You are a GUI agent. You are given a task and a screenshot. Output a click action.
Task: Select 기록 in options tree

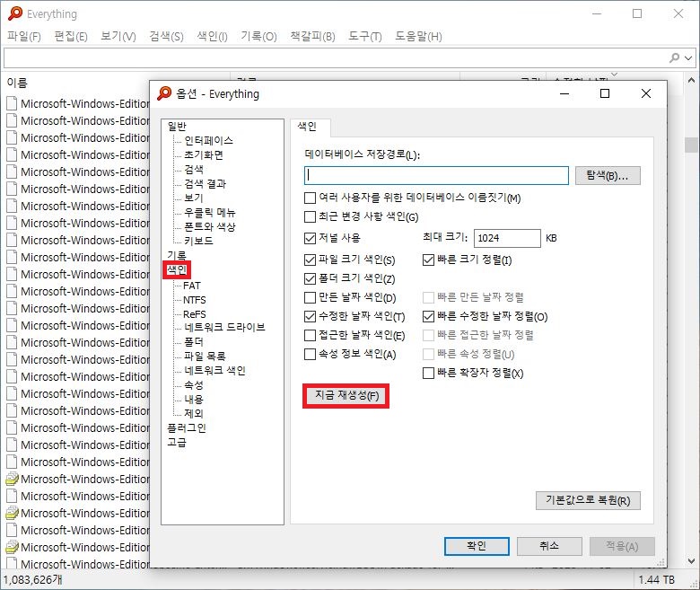click(x=177, y=255)
